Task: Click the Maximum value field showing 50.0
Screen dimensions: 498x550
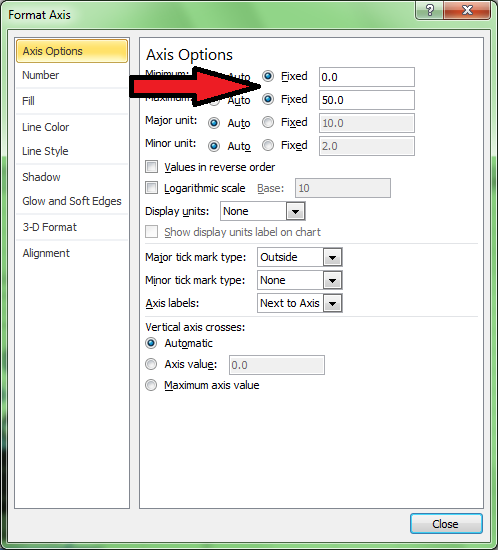Action: [367, 100]
